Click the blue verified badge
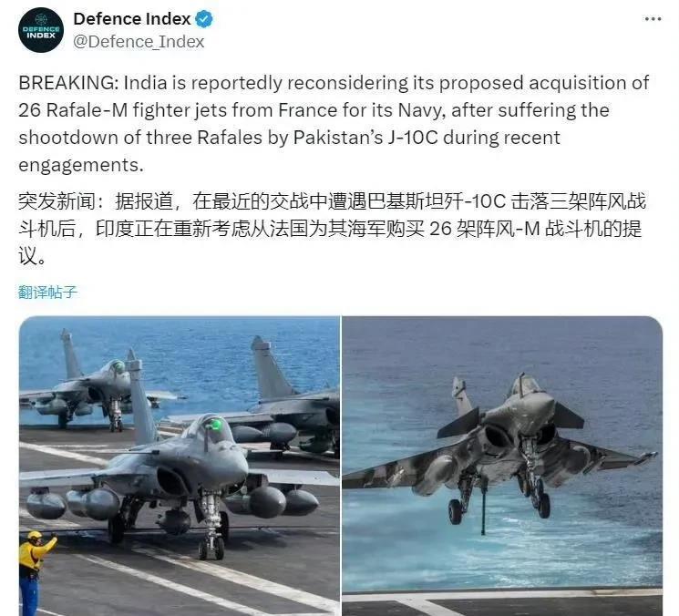 tap(204, 19)
